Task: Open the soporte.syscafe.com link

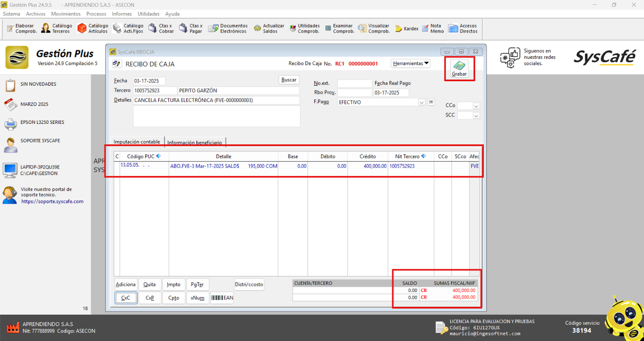Action: point(52,202)
